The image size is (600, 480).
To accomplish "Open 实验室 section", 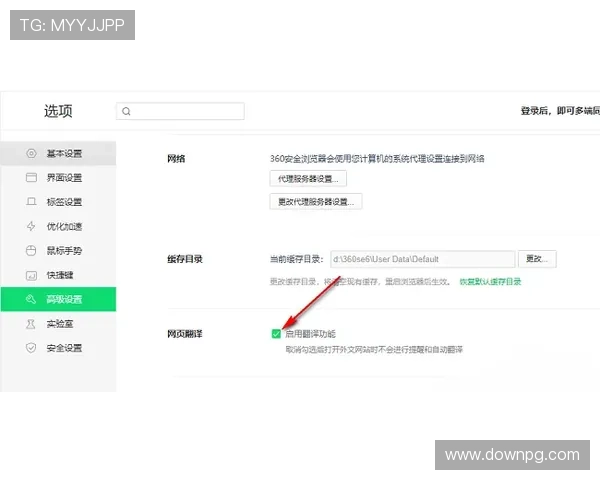I will 58,324.
